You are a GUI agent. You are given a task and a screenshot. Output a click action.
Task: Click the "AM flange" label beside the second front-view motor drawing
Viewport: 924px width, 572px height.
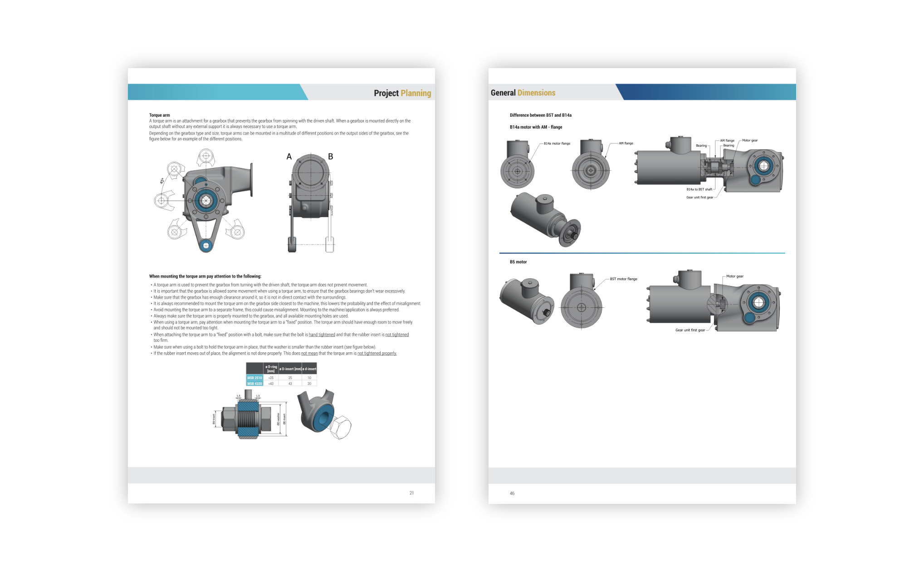(626, 143)
